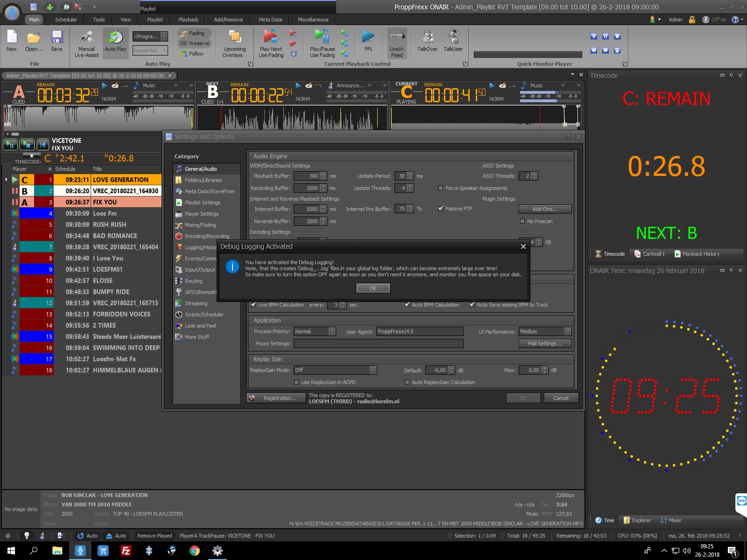Switch to the Scheduler ribbon tab

(x=66, y=20)
